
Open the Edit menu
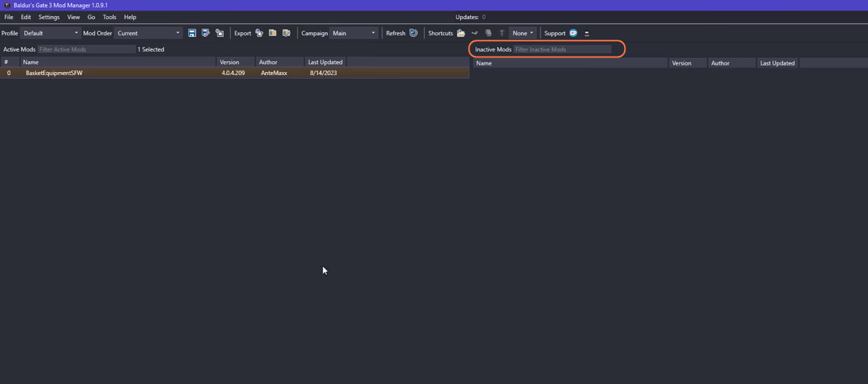click(x=26, y=17)
